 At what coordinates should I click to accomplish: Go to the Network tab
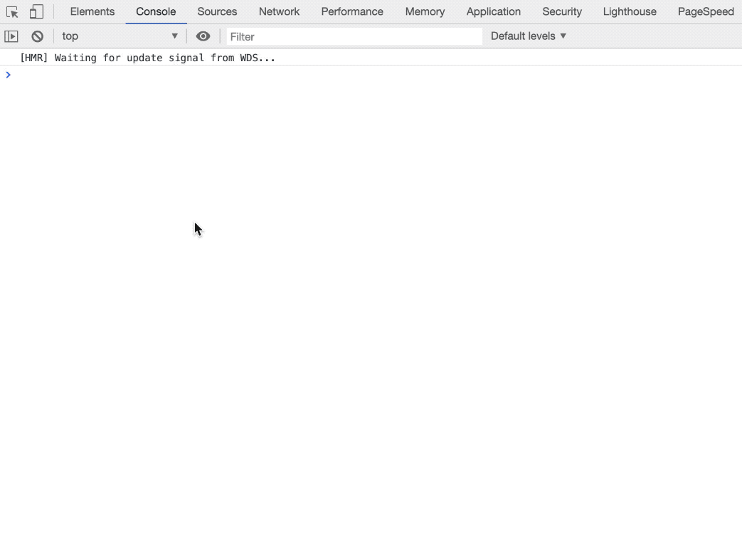coord(279,12)
